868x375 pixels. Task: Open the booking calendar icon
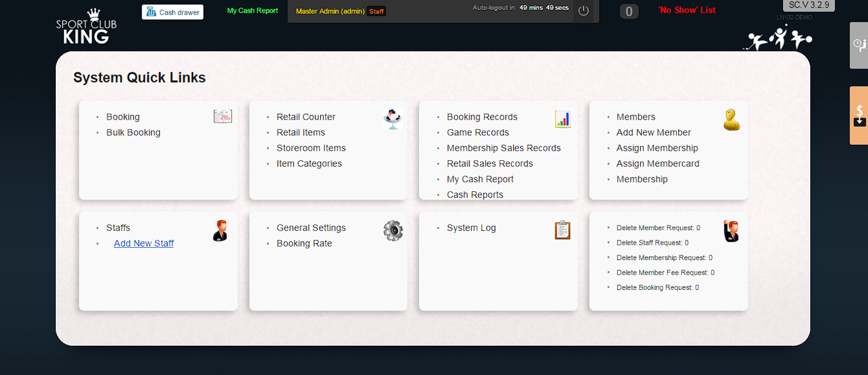click(222, 116)
